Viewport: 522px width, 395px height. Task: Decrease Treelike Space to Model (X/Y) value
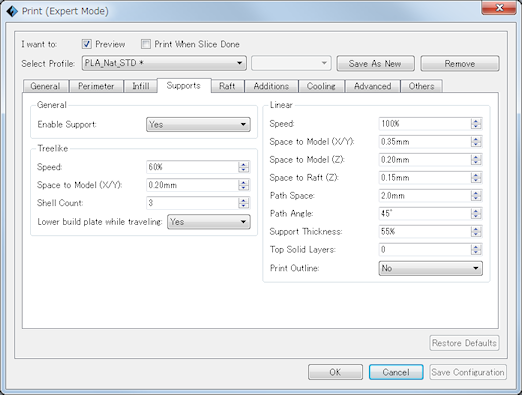(x=244, y=188)
